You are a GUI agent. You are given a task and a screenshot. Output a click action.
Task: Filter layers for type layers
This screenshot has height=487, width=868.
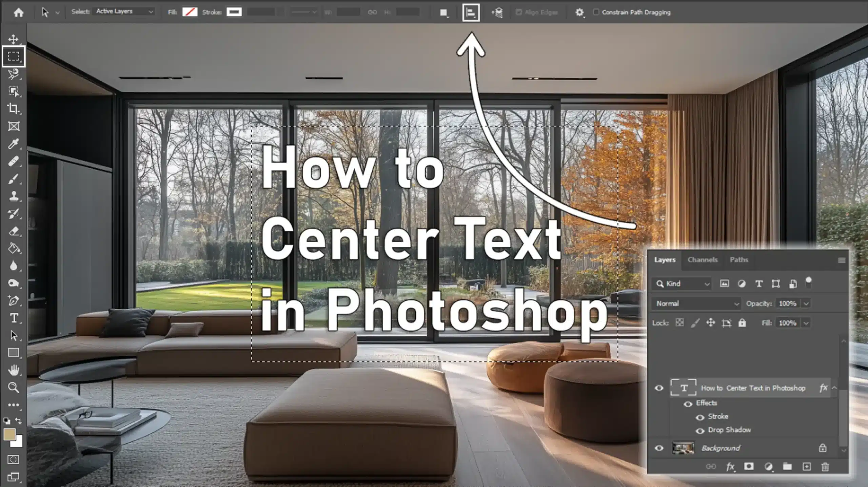click(x=759, y=284)
